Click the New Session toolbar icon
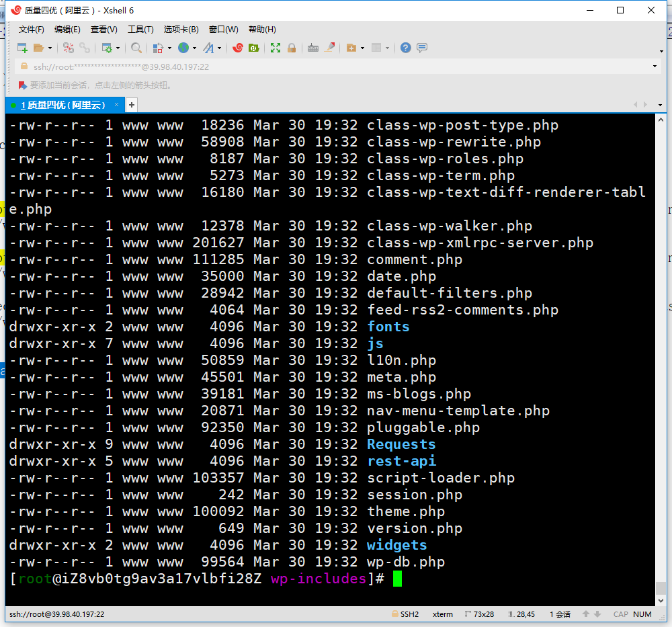The image size is (672, 627). pos(22,48)
